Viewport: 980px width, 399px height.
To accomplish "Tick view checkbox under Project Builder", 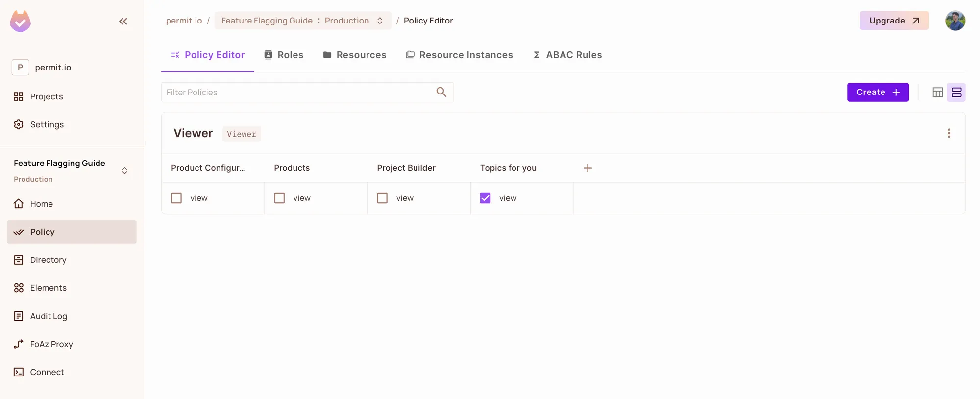I will [x=382, y=198].
